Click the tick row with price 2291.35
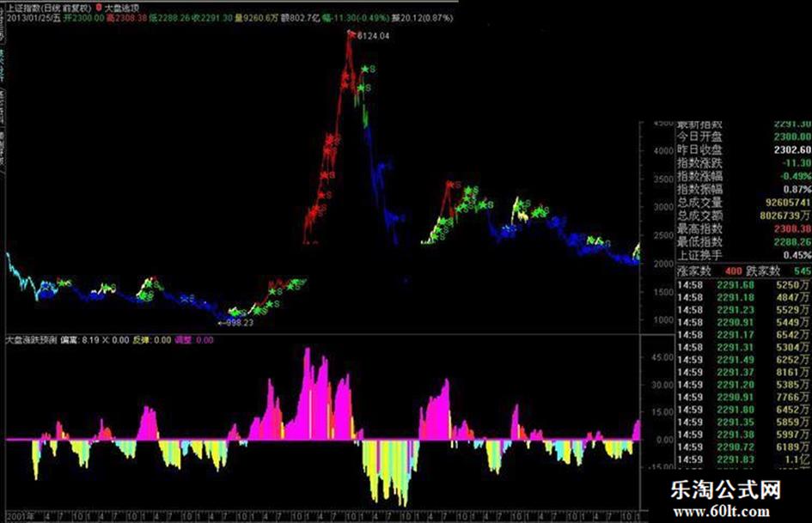Image resolution: width=812 pixels, height=523 pixels. click(743, 422)
